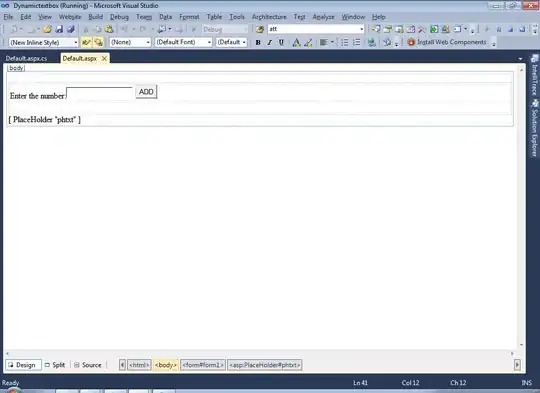Click Install Web Components text
Image resolution: width=540 pixels, height=393 pixels.
click(451, 42)
